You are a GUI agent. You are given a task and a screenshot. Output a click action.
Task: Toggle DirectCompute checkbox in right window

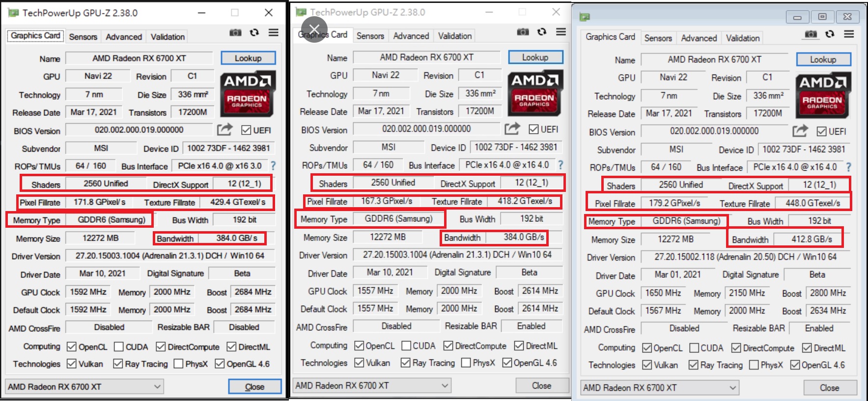(736, 348)
